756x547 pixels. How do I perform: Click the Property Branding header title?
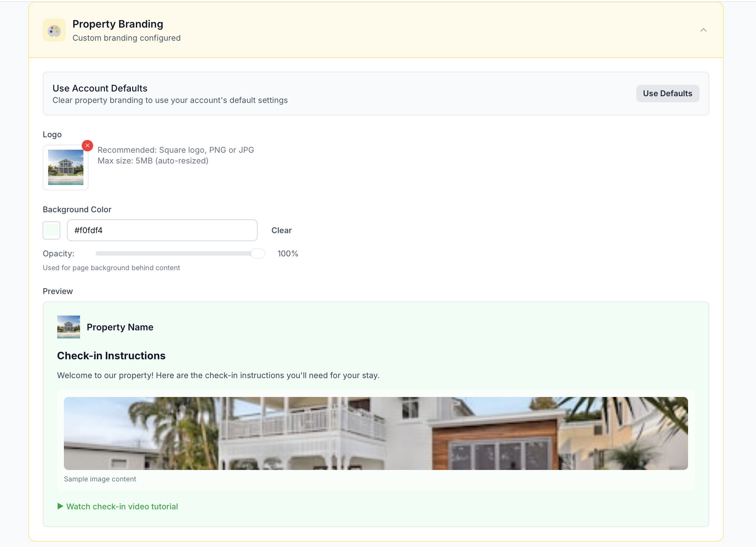(x=118, y=24)
